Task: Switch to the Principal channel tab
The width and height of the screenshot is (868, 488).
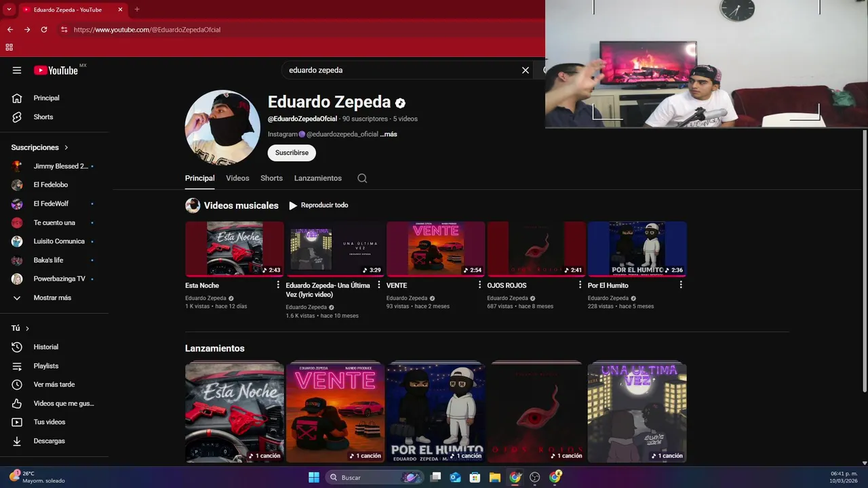Action: [x=199, y=178]
